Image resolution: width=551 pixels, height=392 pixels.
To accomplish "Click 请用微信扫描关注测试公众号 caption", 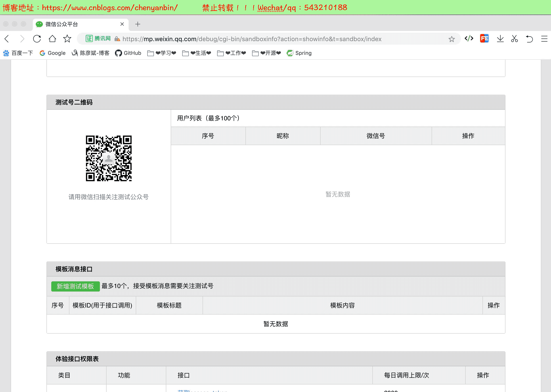I will [109, 197].
